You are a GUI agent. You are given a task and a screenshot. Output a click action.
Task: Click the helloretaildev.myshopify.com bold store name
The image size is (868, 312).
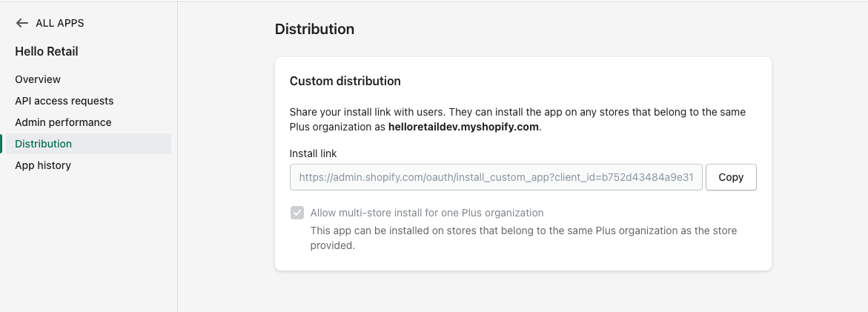[463, 127]
